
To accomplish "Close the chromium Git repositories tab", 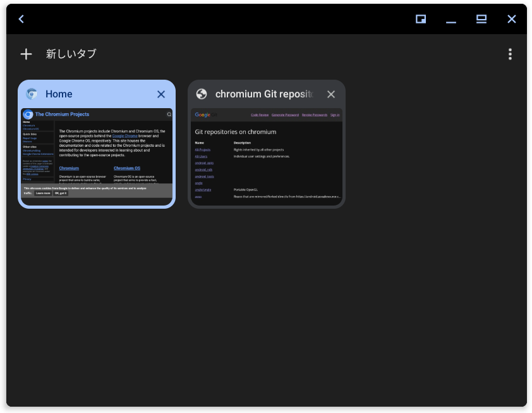I will click(331, 94).
